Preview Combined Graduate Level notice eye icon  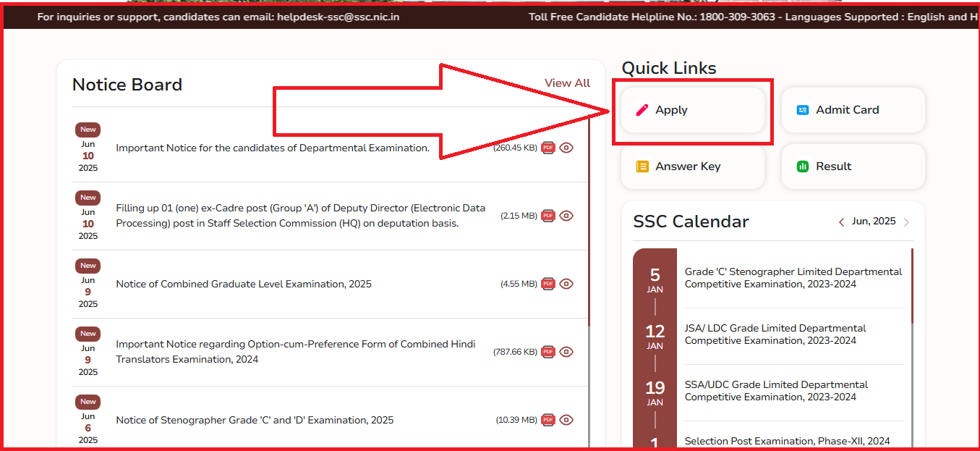coord(566,284)
